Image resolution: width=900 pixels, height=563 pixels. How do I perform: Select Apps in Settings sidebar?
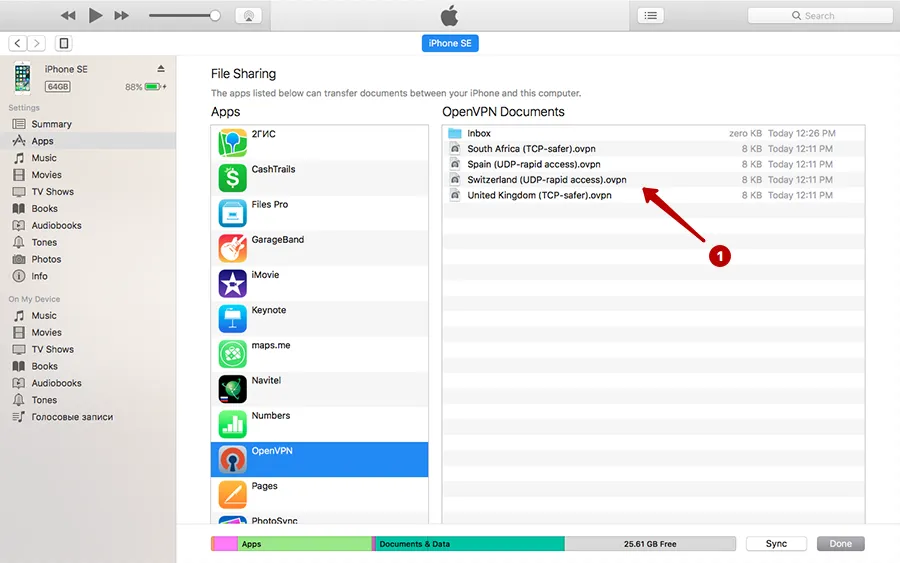(88, 141)
